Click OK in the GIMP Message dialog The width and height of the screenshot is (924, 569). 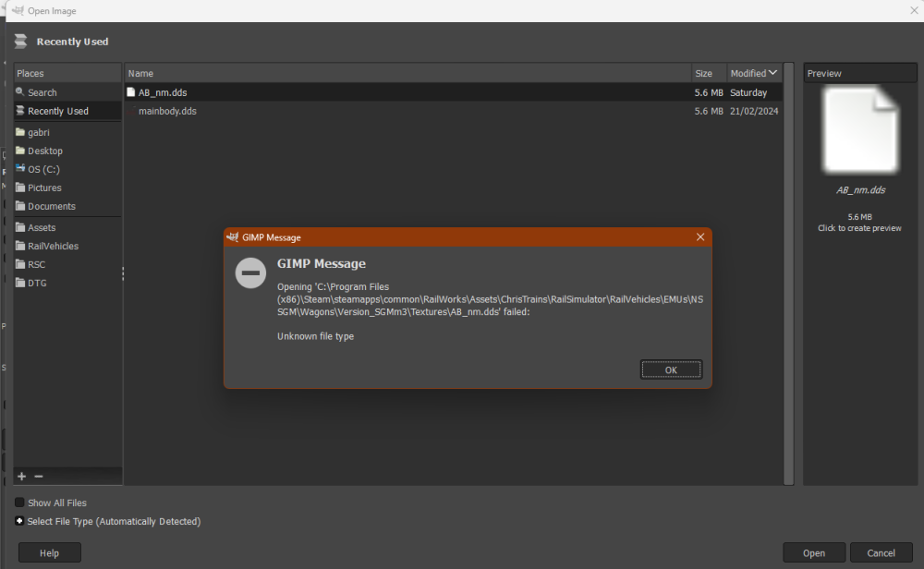click(x=671, y=369)
